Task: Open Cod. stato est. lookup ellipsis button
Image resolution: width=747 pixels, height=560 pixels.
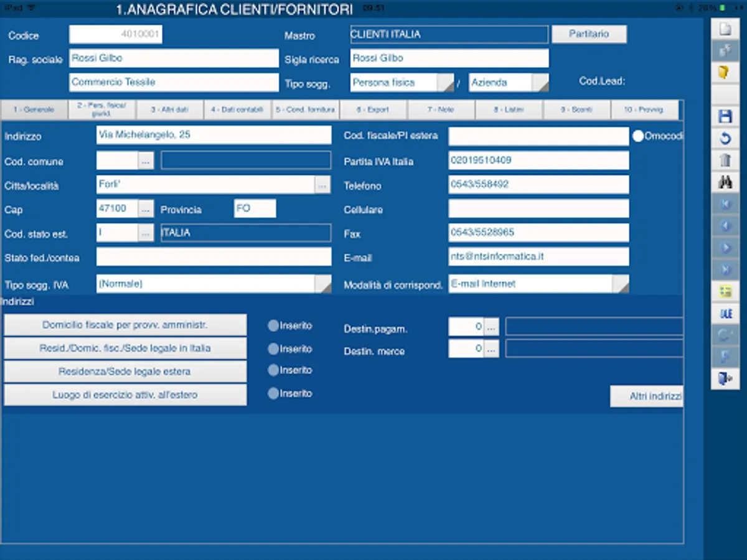Action: tap(146, 233)
